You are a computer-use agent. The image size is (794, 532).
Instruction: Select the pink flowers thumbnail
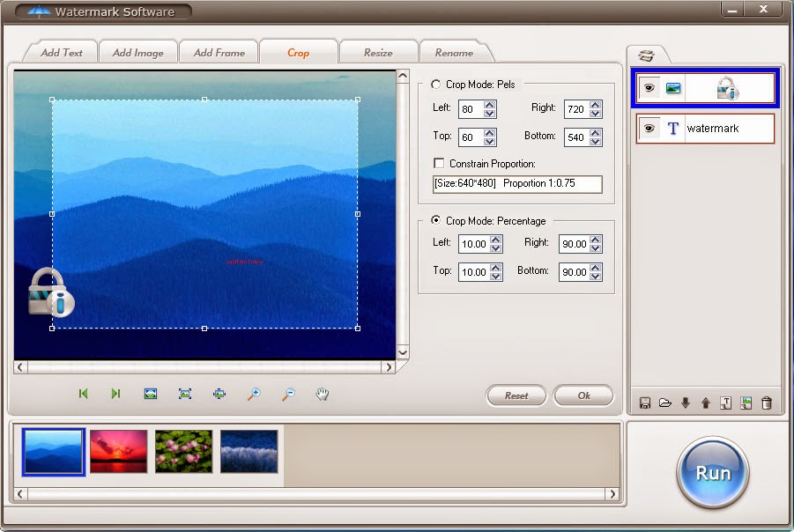coord(183,453)
